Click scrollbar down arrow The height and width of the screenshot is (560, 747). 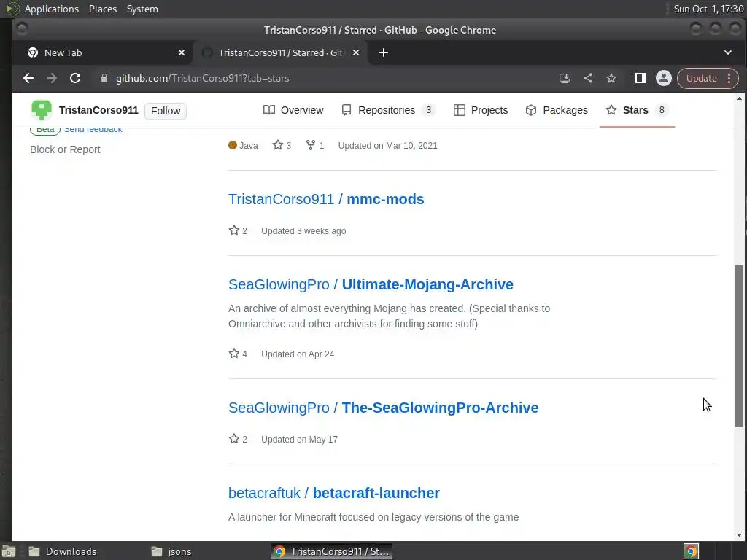[739, 535]
